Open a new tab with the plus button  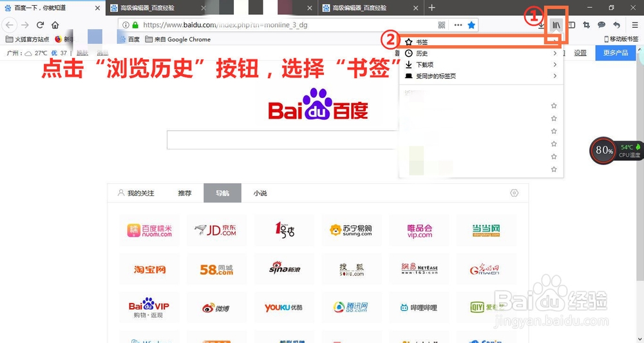pyautogui.click(x=431, y=8)
